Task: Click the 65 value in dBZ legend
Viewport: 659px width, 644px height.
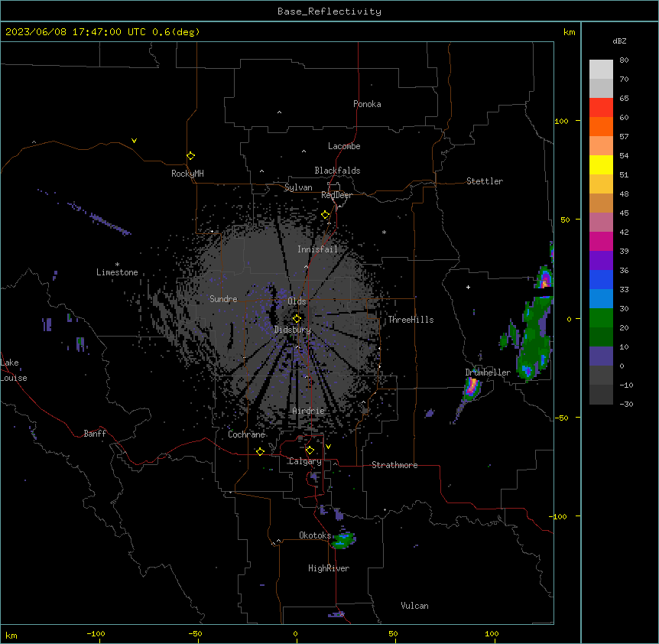Action: [624, 99]
